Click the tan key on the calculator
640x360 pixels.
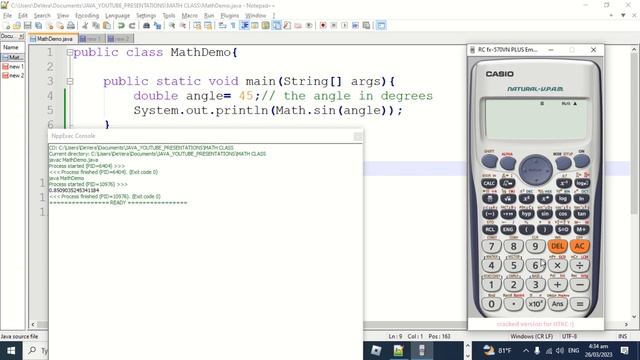click(582, 213)
